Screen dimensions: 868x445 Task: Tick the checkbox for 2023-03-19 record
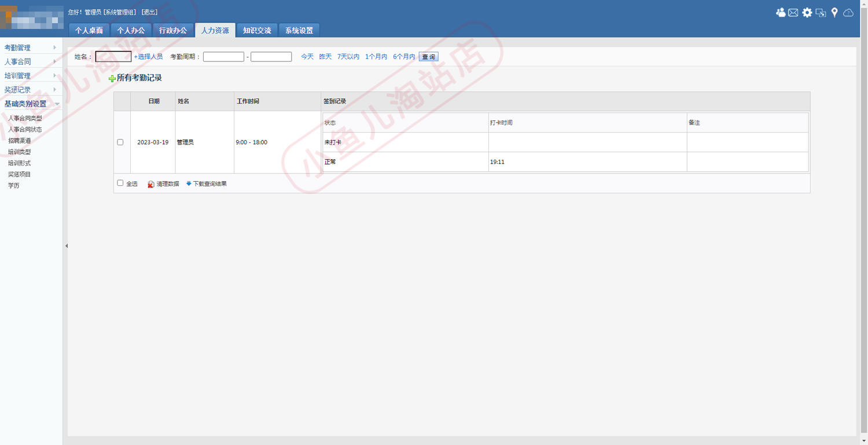click(x=120, y=142)
